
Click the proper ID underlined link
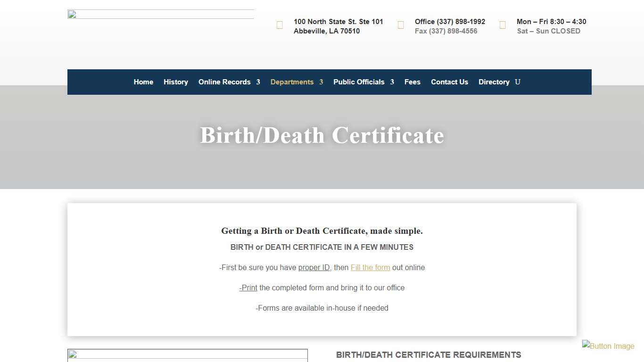click(x=314, y=267)
